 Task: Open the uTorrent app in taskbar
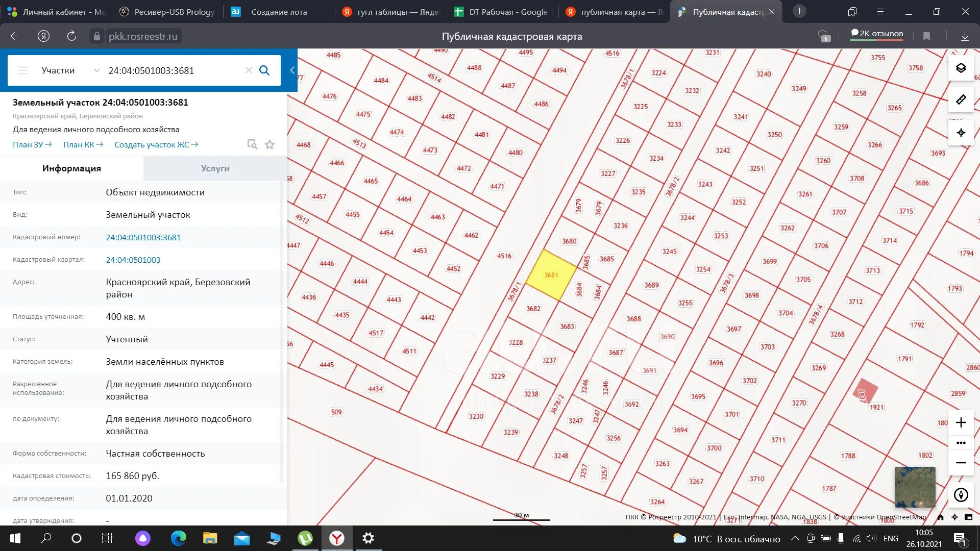305,538
